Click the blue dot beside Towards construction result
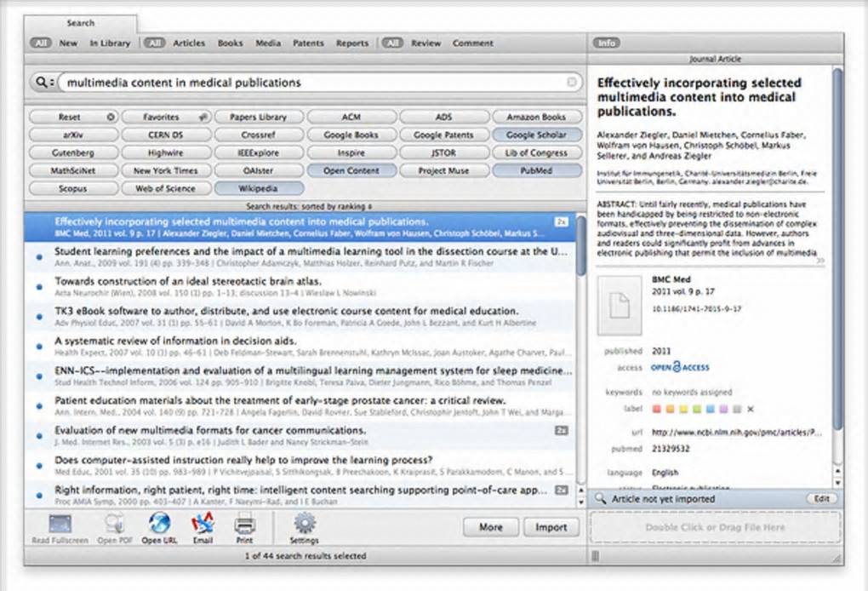The width and height of the screenshot is (868, 591). (x=39, y=287)
